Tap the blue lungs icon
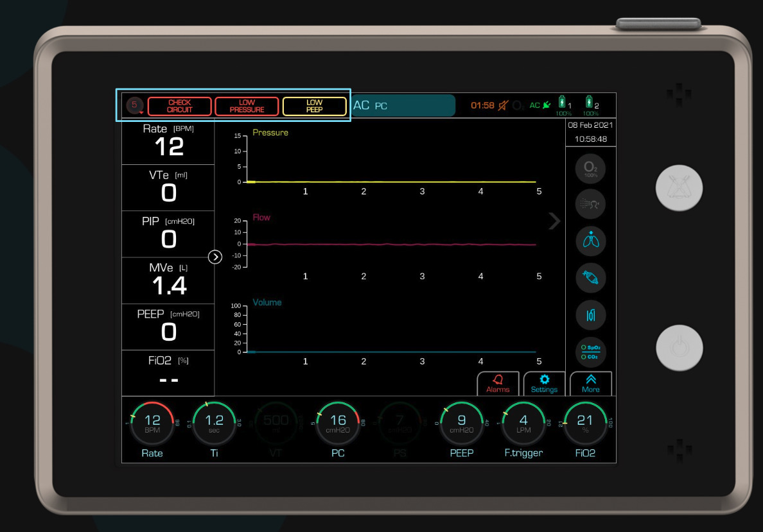 click(x=590, y=241)
